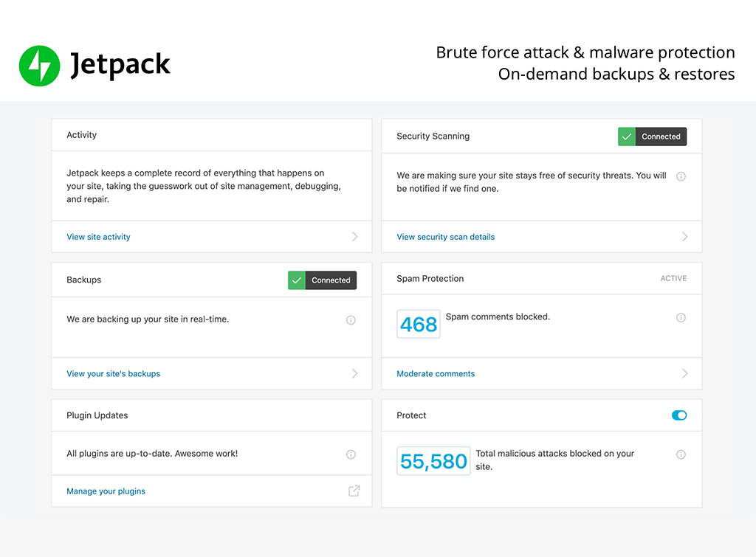Open View security scan details link
Viewport: 756px width, 557px height.
(x=445, y=237)
